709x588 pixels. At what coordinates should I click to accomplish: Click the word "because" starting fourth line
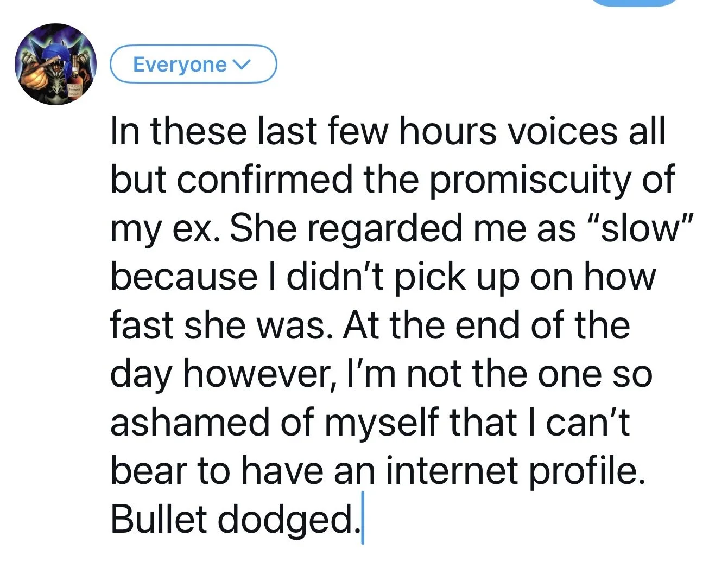pos(183,278)
